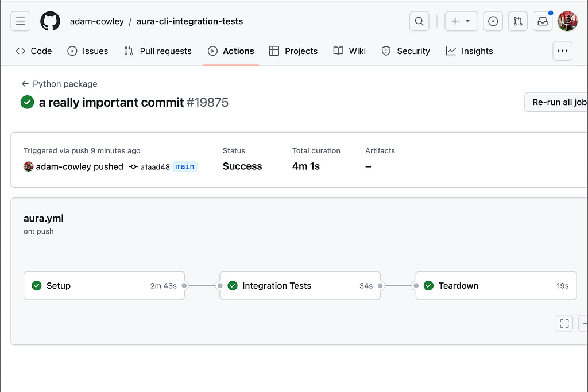Switch to the Insights tab
This screenshot has width=588, height=392.
[x=470, y=51]
